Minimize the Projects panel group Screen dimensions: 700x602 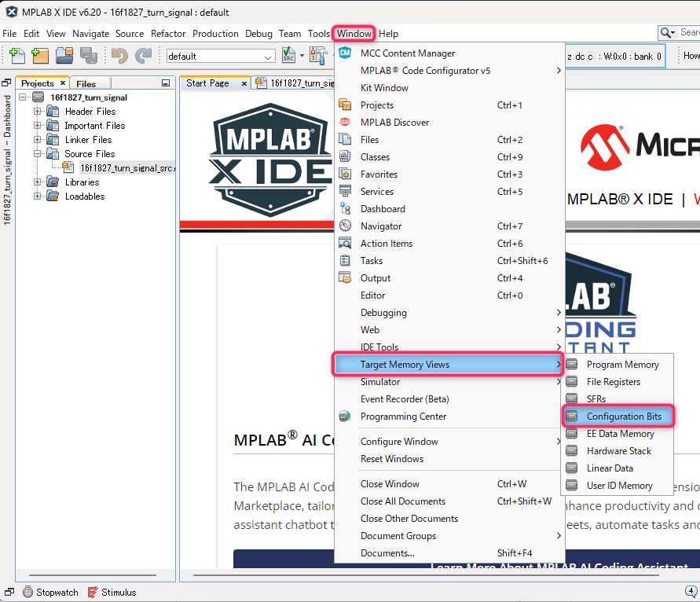pyautogui.click(x=166, y=83)
